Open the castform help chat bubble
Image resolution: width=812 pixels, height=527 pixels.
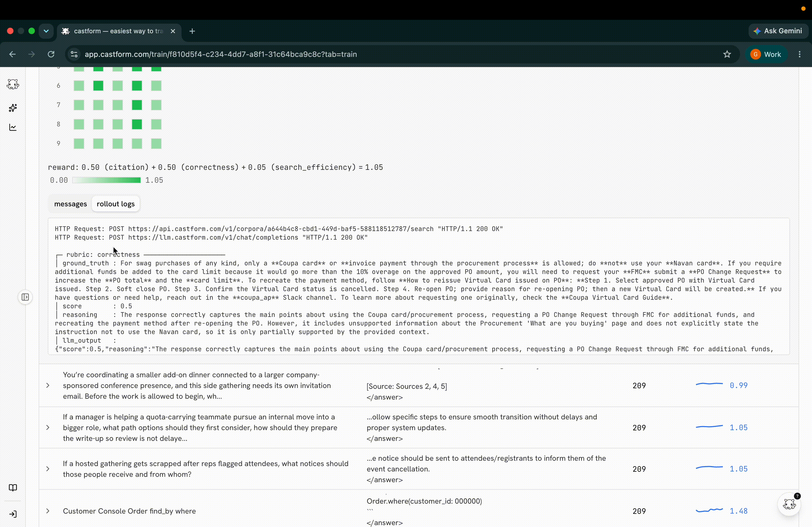coord(789,504)
